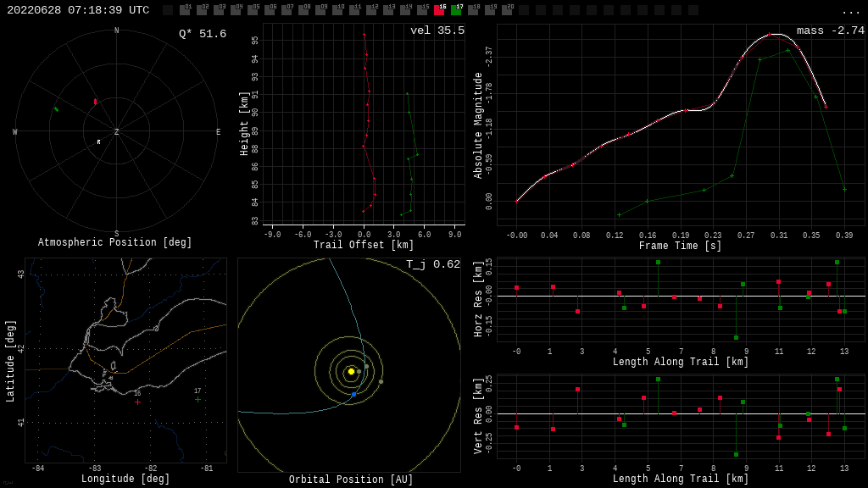Select station indicator 15 in top strip

422,9
